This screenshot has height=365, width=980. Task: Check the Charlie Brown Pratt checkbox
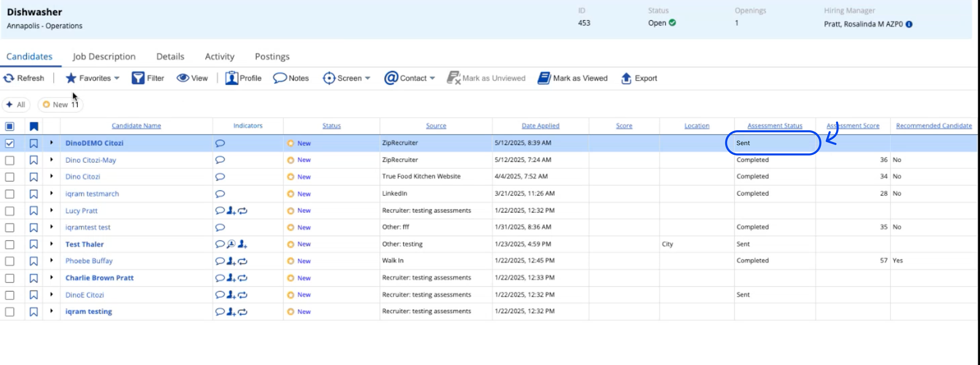pyautogui.click(x=10, y=278)
